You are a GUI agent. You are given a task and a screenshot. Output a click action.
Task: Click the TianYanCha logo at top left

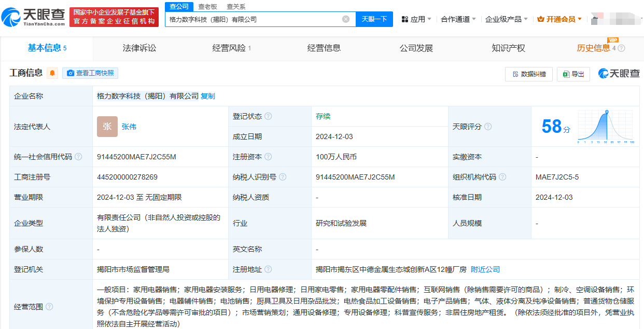(x=33, y=17)
